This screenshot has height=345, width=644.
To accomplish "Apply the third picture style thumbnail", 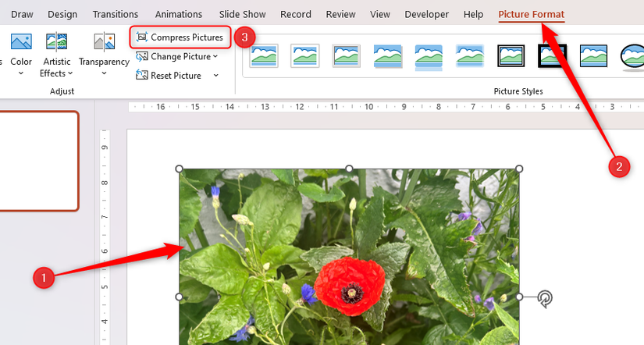I will click(x=347, y=56).
